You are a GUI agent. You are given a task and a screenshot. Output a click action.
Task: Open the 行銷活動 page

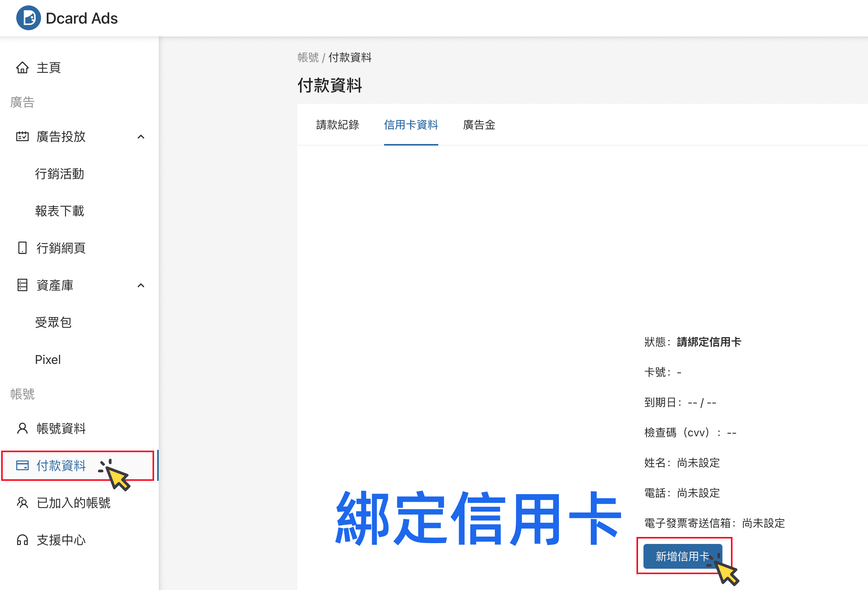[60, 174]
